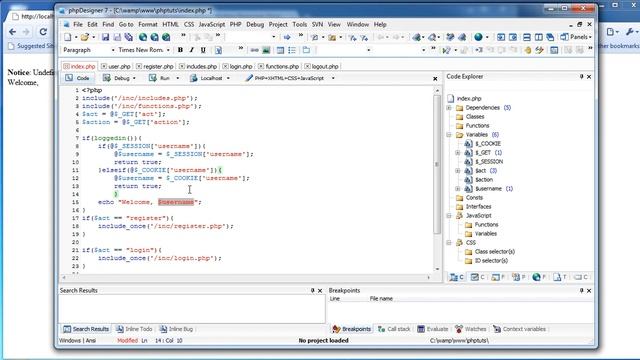Click the split horizontally window icon
This screenshot has width=640, height=360.
(527, 37)
